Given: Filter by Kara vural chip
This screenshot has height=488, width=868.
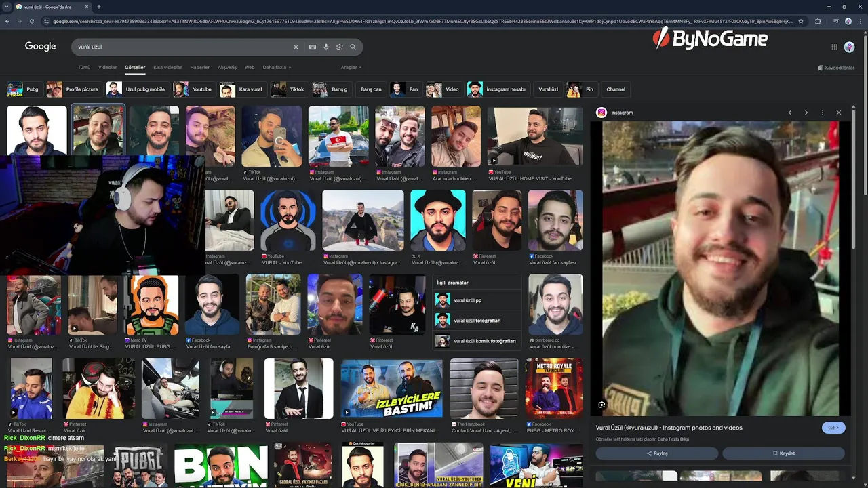Looking at the screenshot, I should pyautogui.click(x=243, y=89).
